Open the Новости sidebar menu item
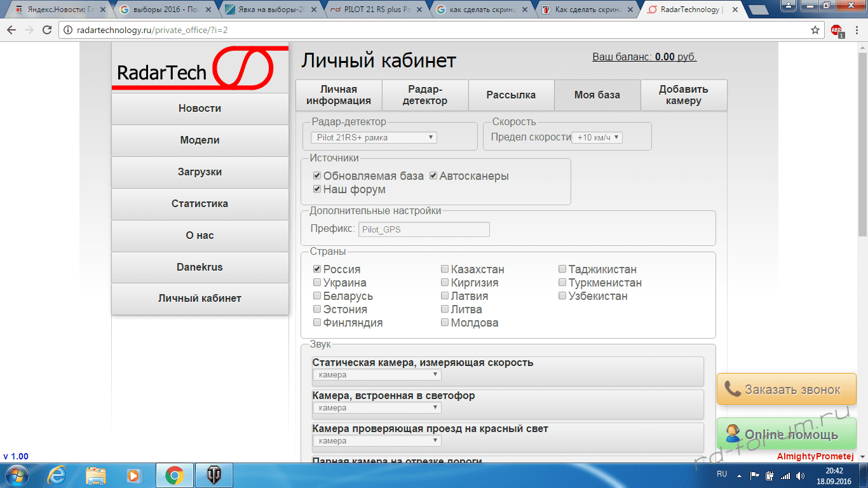This screenshot has height=488, width=868. [x=200, y=109]
